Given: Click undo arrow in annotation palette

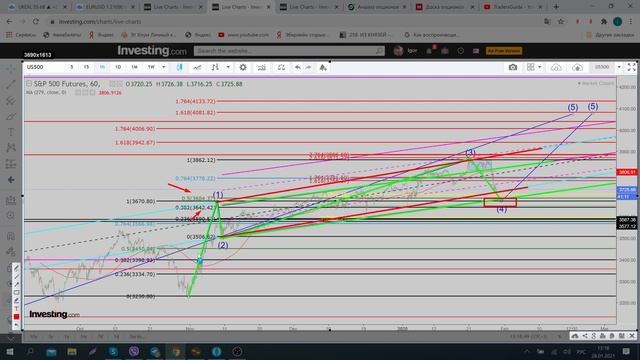Looking at the screenshot, I should [x=16, y=325].
